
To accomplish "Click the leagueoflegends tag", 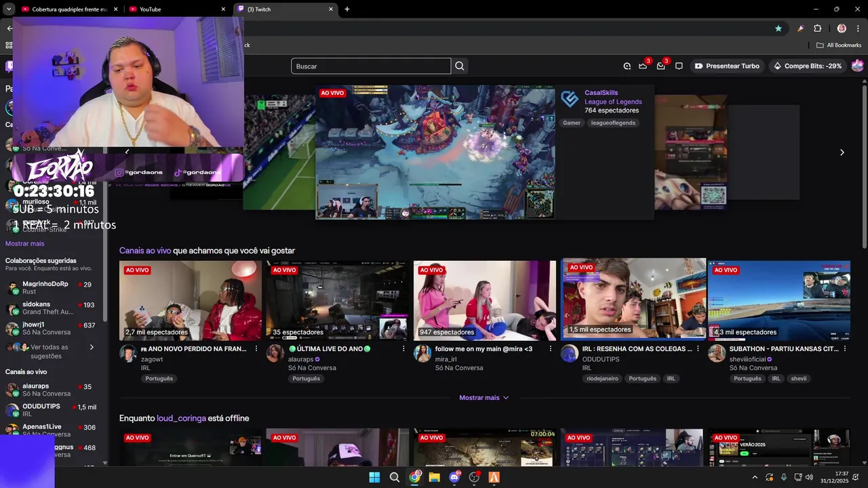I will (x=613, y=123).
